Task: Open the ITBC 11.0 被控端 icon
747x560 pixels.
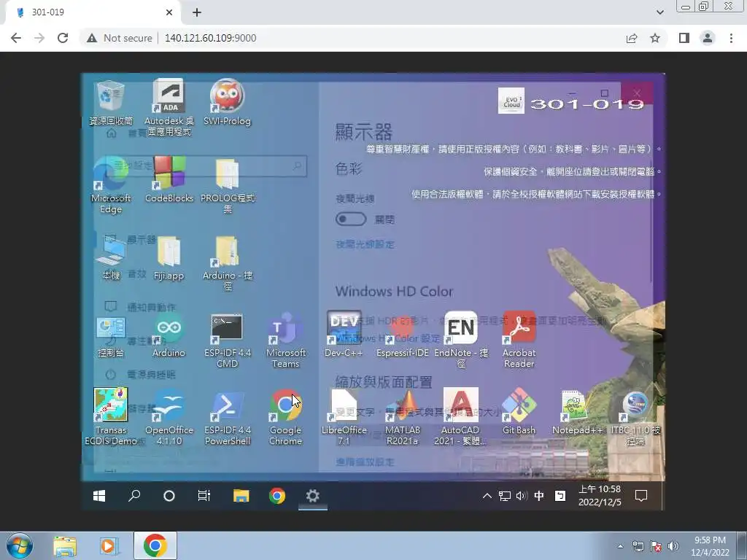Action: pos(635,417)
